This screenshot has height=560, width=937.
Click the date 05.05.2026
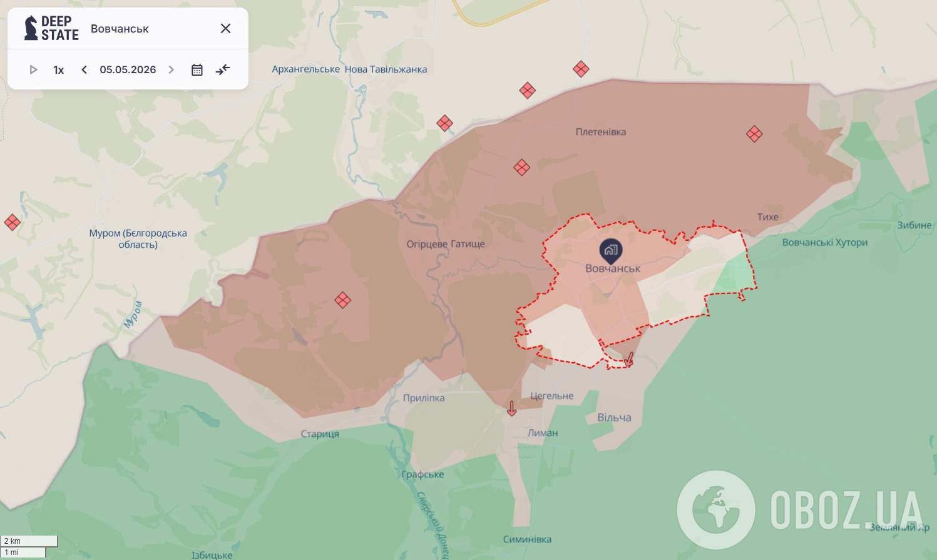click(x=128, y=69)
